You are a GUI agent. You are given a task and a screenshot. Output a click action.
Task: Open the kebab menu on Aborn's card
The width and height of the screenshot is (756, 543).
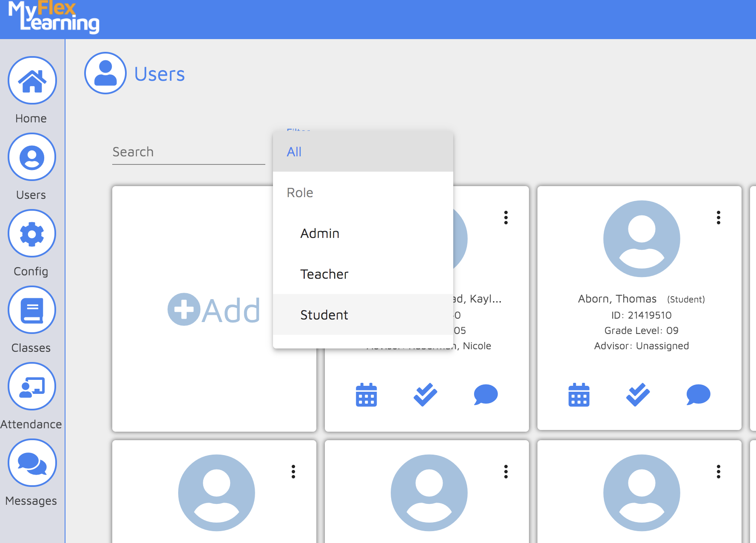point(718,218)
